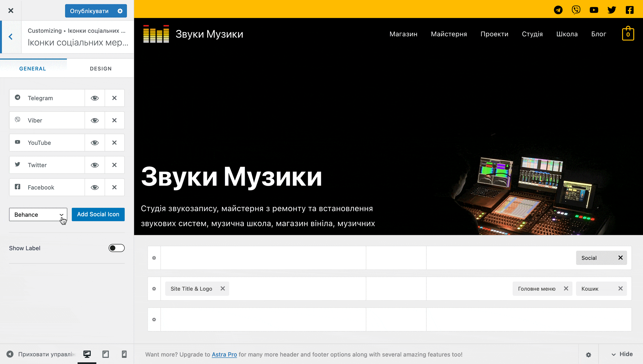Click the Add Social Icon button
Image resolution: width=643 pixels, height=364 pixels.
coord(98,214)
